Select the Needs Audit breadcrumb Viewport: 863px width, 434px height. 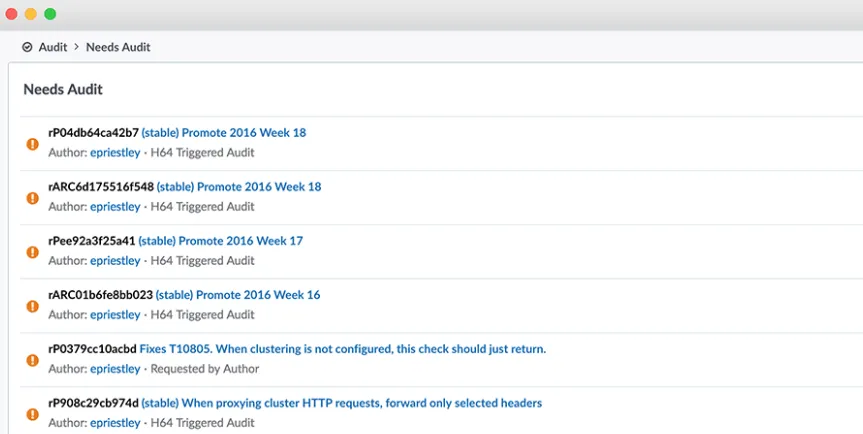[118, 47]
